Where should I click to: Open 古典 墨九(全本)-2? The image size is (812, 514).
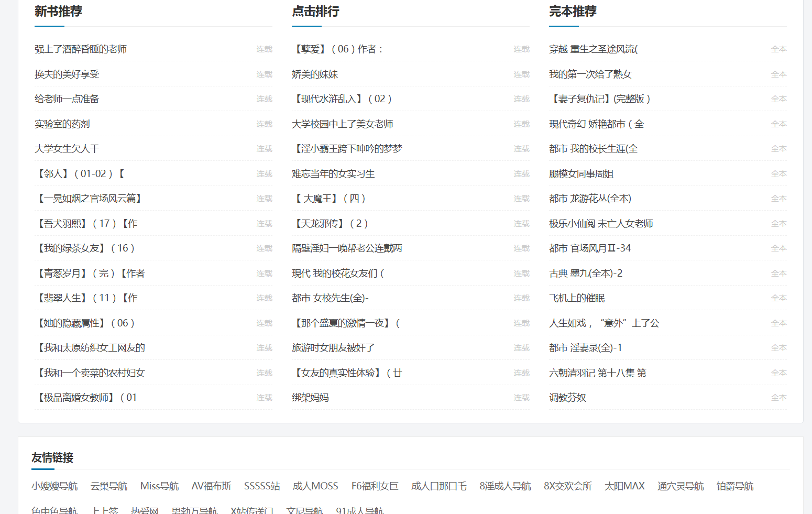[x=586, y=274]
